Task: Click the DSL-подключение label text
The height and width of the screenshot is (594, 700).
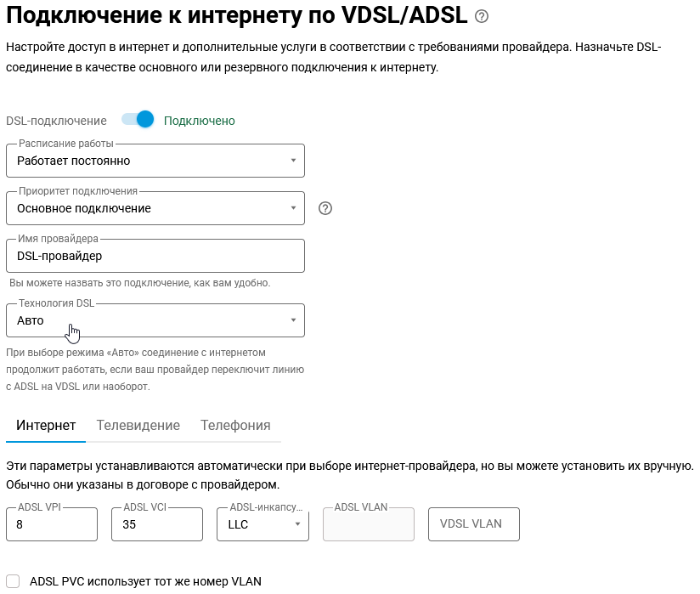Action: click(56, 121)
